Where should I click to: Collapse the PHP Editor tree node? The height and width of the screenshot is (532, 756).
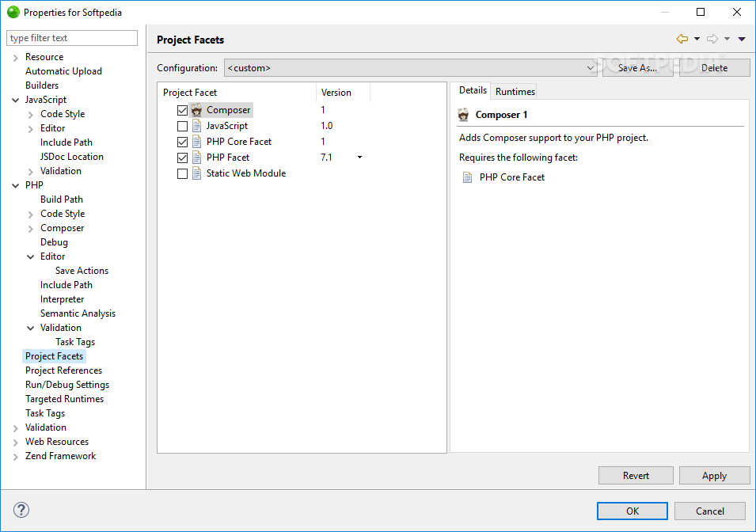click(x=30, y=257)
